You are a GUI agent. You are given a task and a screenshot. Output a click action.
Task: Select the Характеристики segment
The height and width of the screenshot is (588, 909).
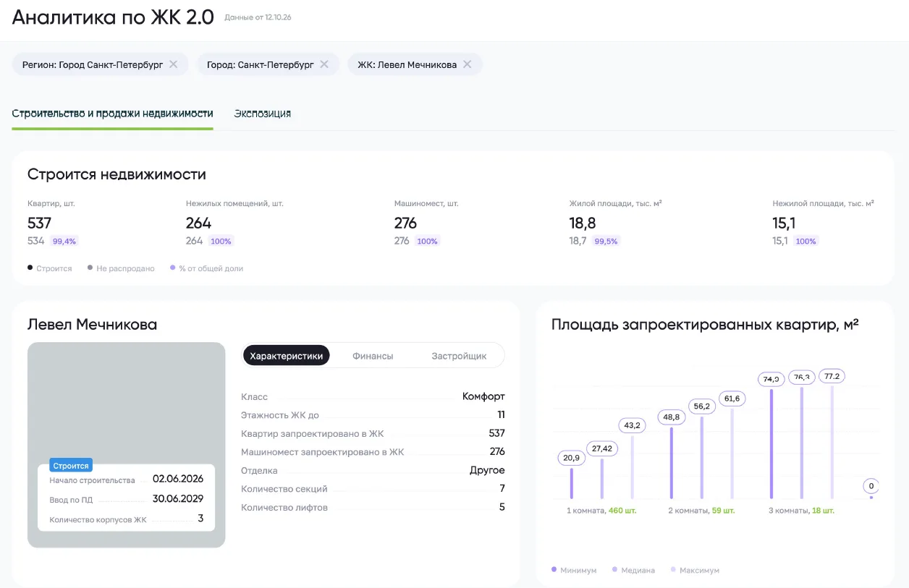287,356
